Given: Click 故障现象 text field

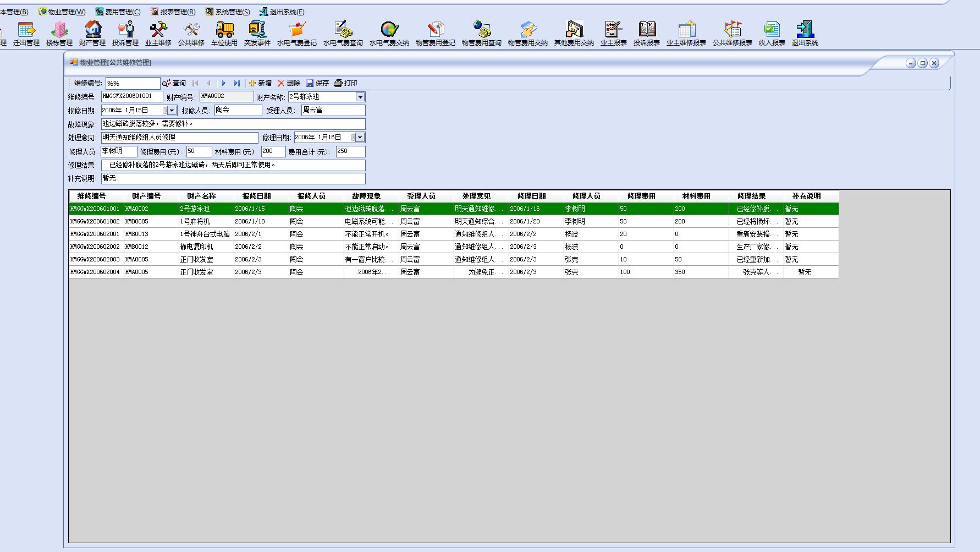Looking at the screenshot, I should pos(233,124).
